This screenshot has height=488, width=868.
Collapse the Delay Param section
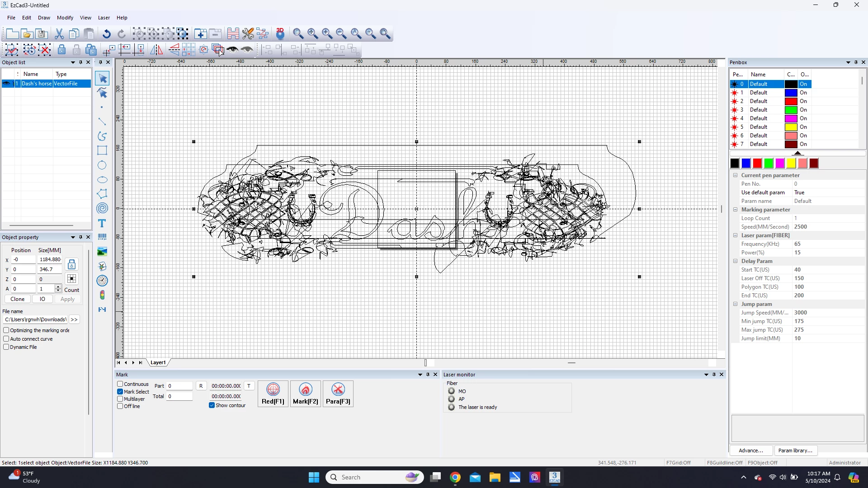point(735,261)
